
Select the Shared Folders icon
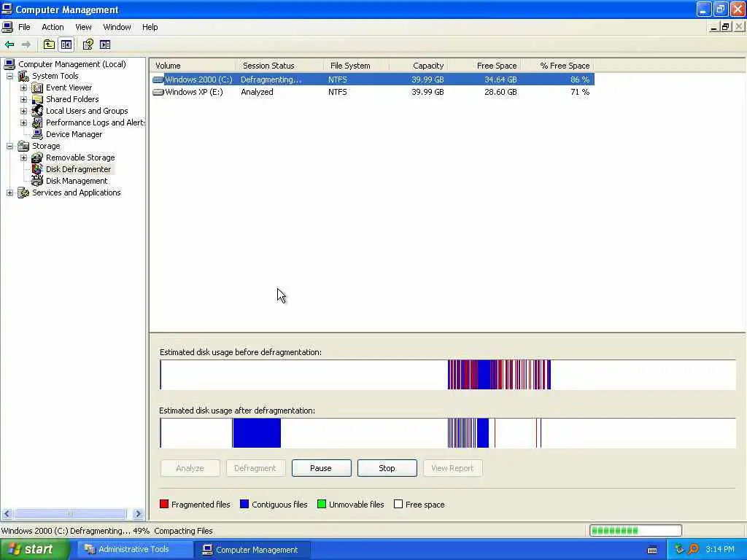click(37, 99)
